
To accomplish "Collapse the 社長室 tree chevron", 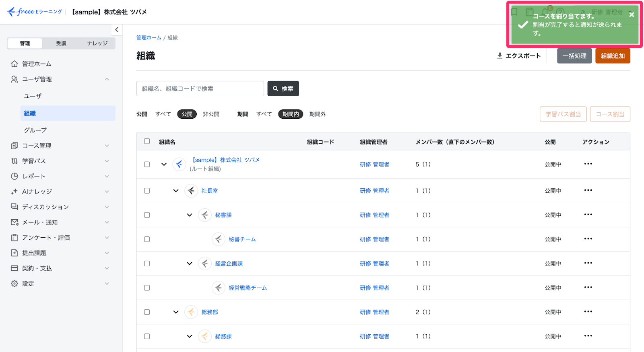I will point(176,191).
